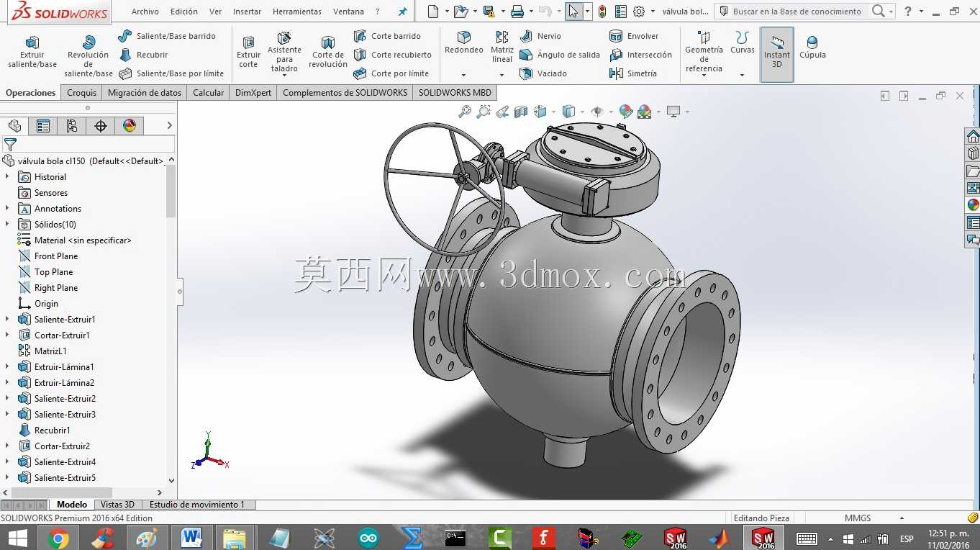Image resolution: width=980 pixels, height=550 pixels.
Task: Pin the menu bar with pushpin
Action: 402,12
